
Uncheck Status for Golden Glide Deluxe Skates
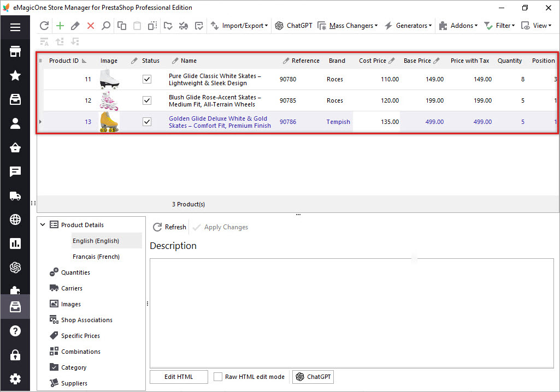coord(147,122)
